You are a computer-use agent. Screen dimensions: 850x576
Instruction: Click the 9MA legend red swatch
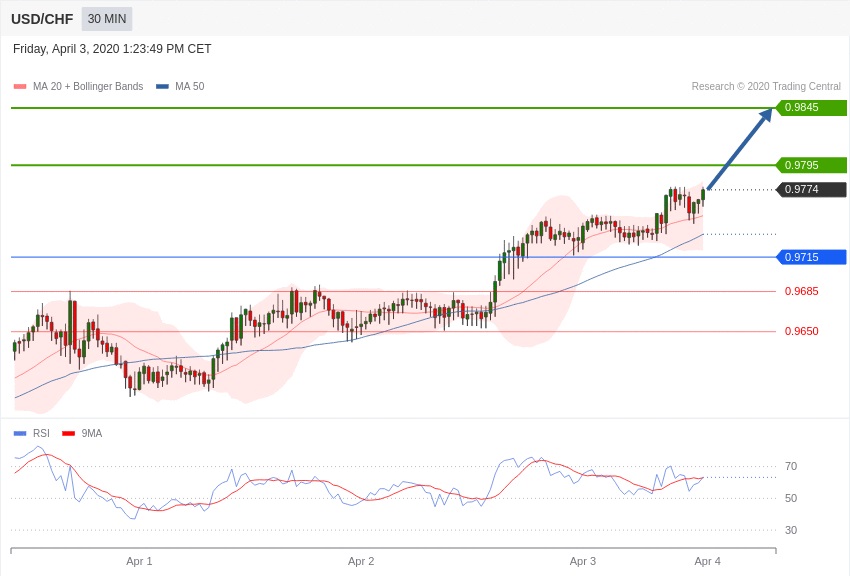[68, 433]
